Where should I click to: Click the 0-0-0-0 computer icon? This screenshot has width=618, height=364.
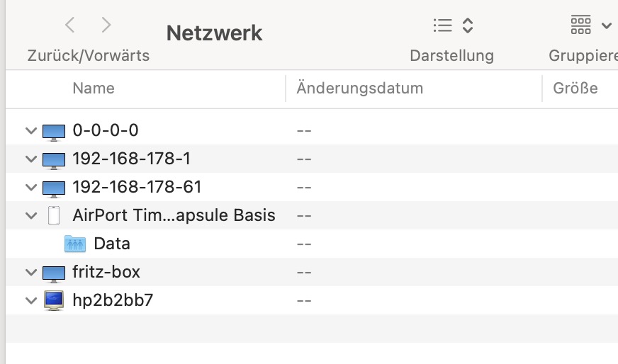[54, 131]
